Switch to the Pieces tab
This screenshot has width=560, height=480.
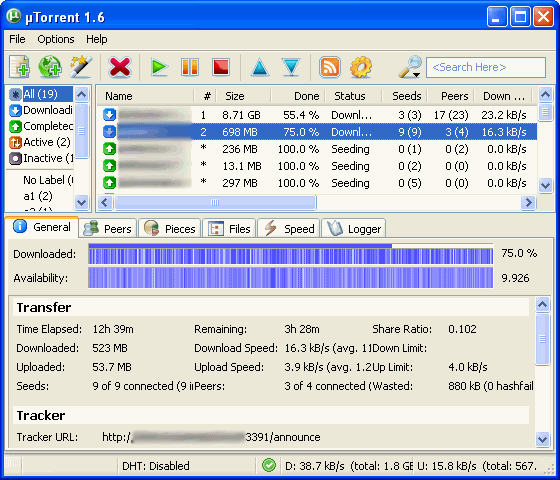170,229
